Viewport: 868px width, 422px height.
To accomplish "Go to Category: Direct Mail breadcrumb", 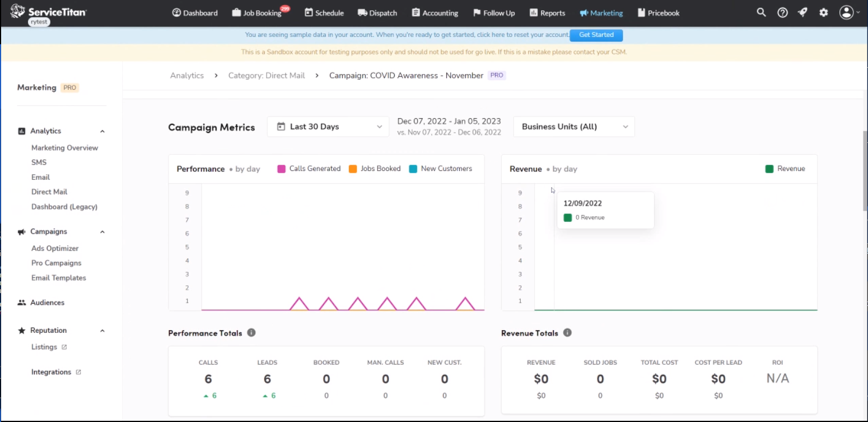I will coord(267,76).
